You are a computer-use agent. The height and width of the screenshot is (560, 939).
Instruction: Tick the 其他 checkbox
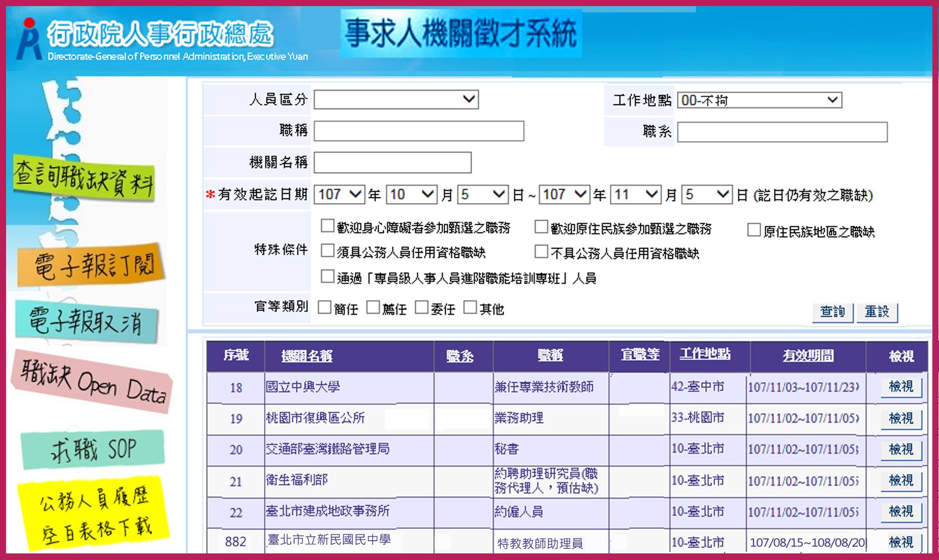click(470, 307)
